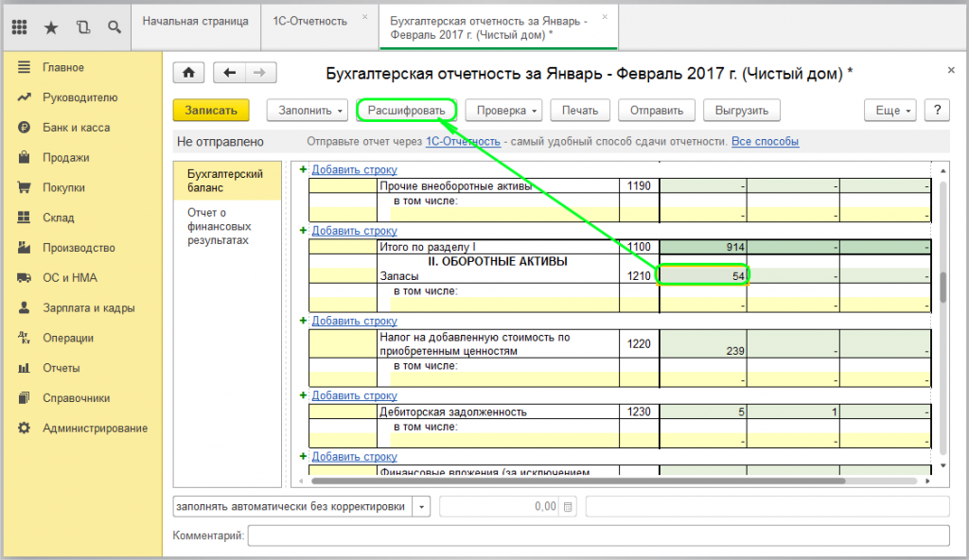Click row code 1190 cell
969x560 pixels.
coord(639,186)
